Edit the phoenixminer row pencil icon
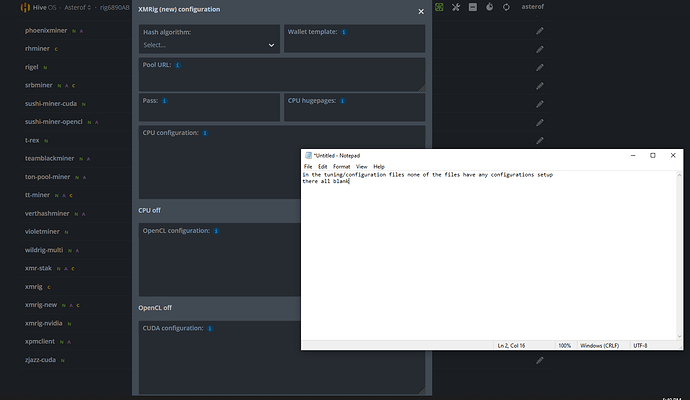Screen dimensions: 690x400 [540, 31]
